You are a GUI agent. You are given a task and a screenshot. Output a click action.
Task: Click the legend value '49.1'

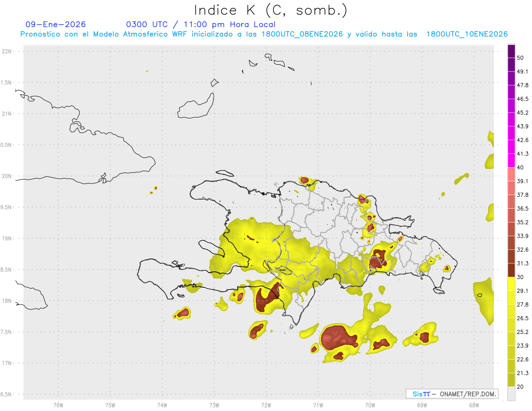[523, 71]
